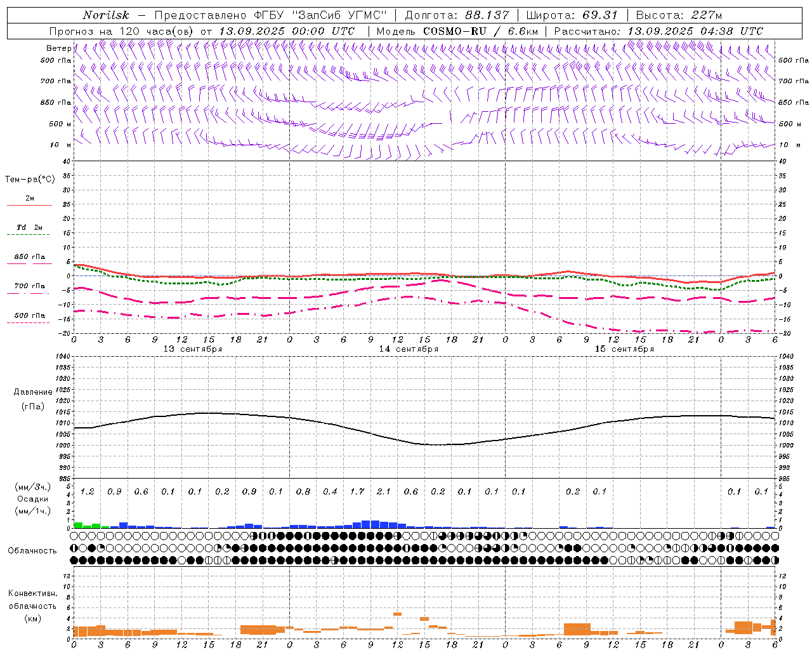
Task: Click the forecast period text Прогноз на 120 часа(ов)
Action: (x=122, y=31)
